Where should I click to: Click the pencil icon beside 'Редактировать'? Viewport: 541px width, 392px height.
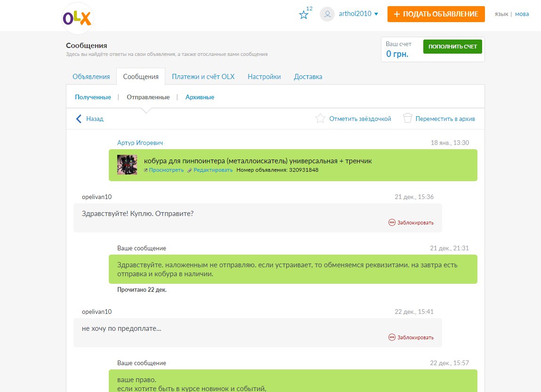pos(190,170)
